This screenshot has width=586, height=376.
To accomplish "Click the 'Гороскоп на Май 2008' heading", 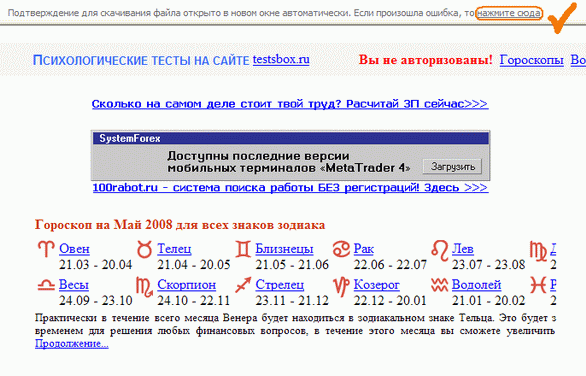I will coord(180,225).
